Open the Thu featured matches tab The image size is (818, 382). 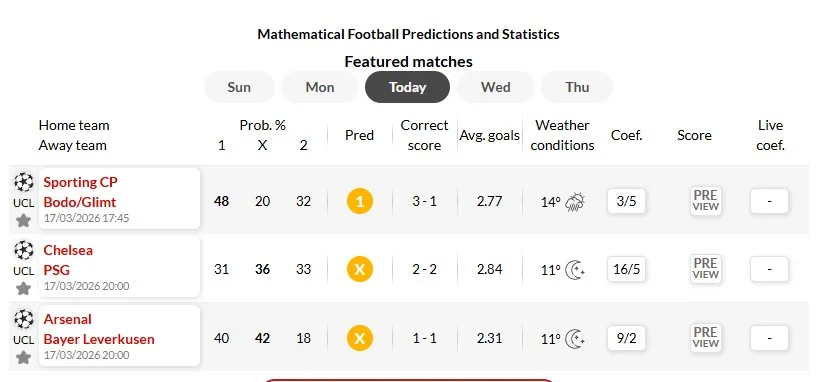click(577, 87)
